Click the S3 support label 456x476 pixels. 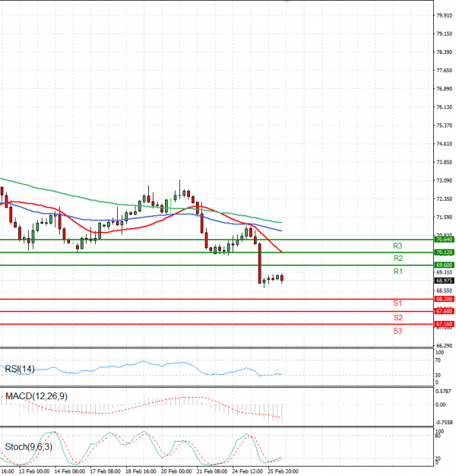397,332
